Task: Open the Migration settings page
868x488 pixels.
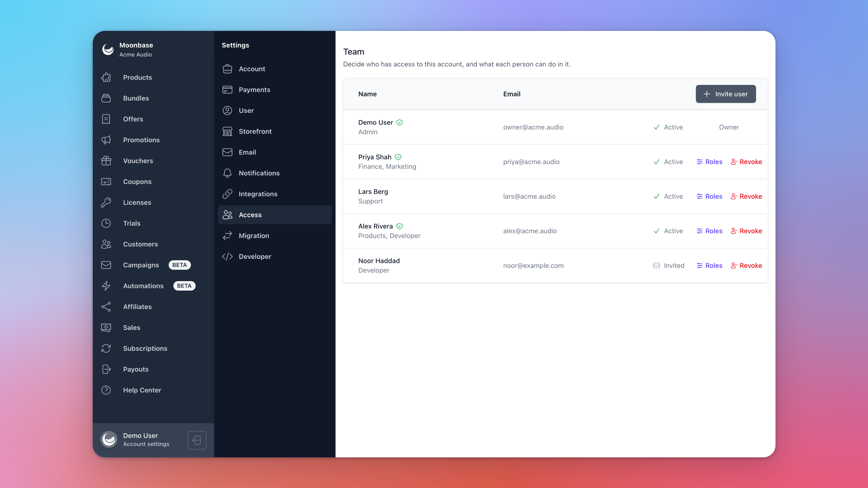Action: click(275, 236)
